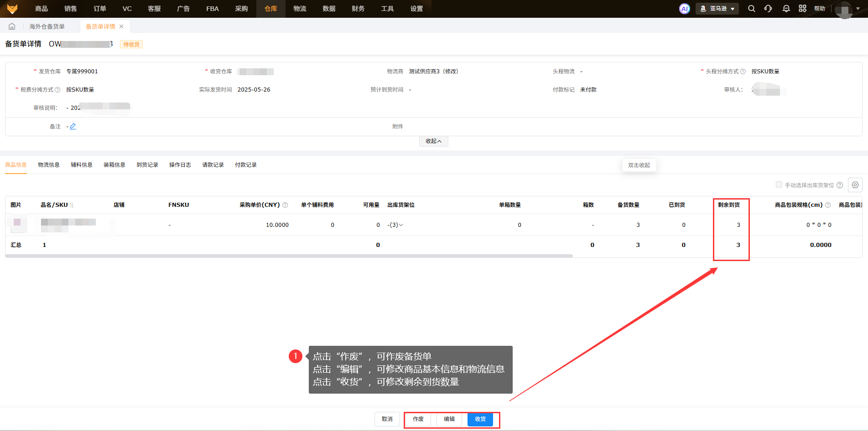Click the search magnifier icon
This screenshot has height=431, width=868.
751,9
